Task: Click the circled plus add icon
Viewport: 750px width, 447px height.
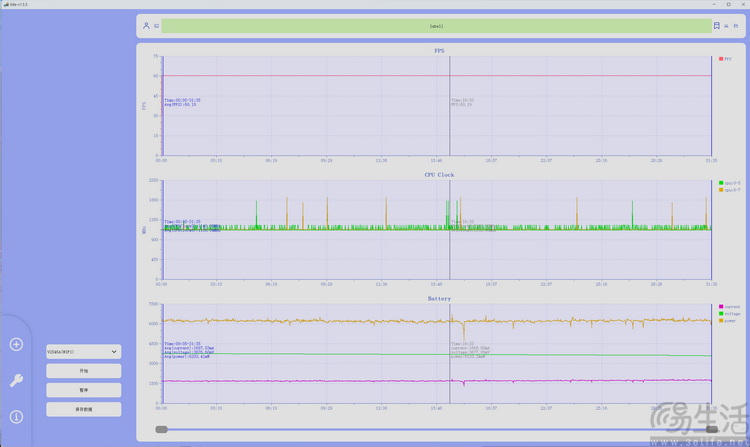Action: pyautogui.click(x=16, y=344)
